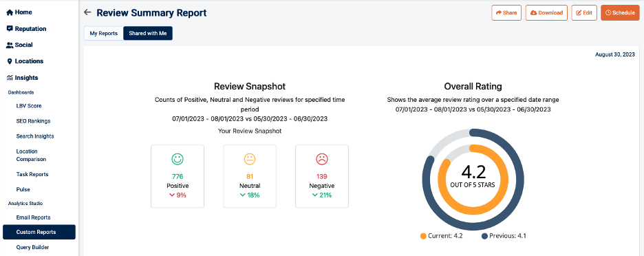Click the Positive reviews card
644x256 pixels.
(178, 176)
